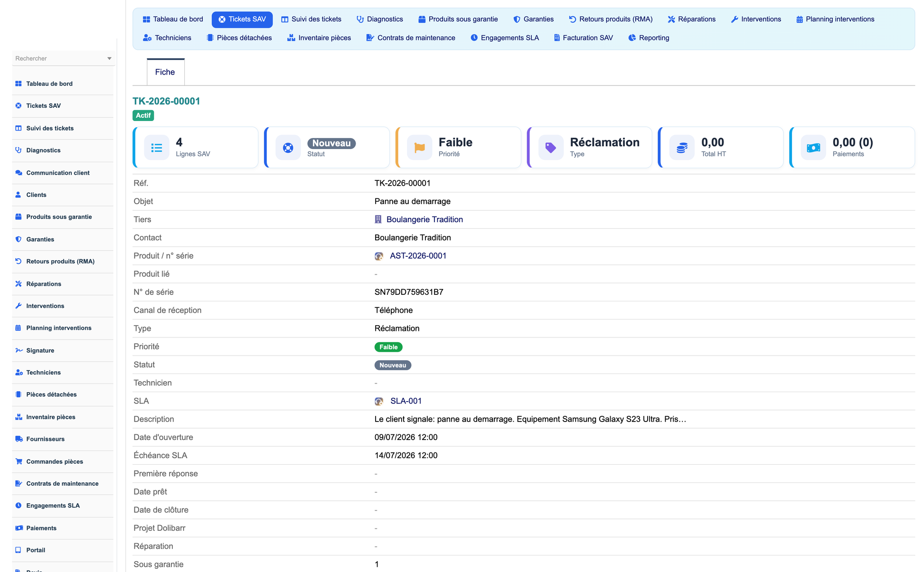Click the Total HT coins icon card
The width and height of the screenshot is (924, 572).
click(682, 148)
